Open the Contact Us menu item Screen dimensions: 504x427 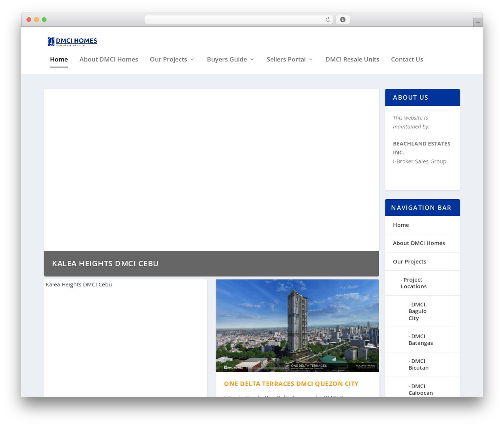407,59
